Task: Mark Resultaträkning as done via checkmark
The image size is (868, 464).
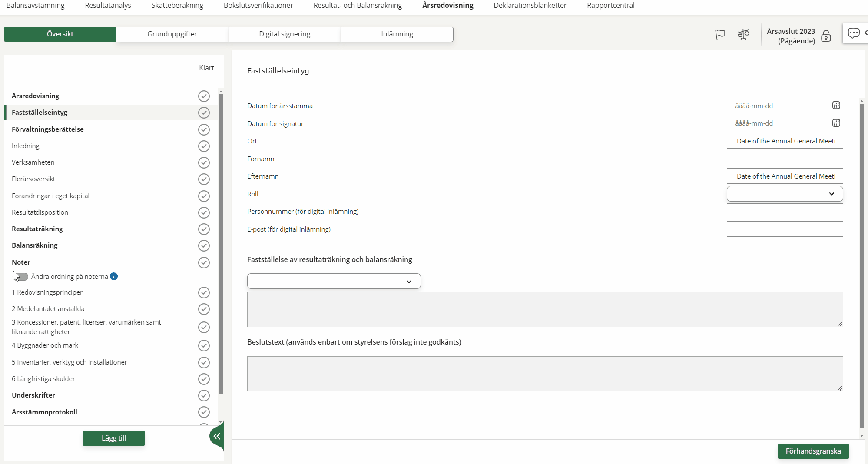Action: click(x=204, y=229)
